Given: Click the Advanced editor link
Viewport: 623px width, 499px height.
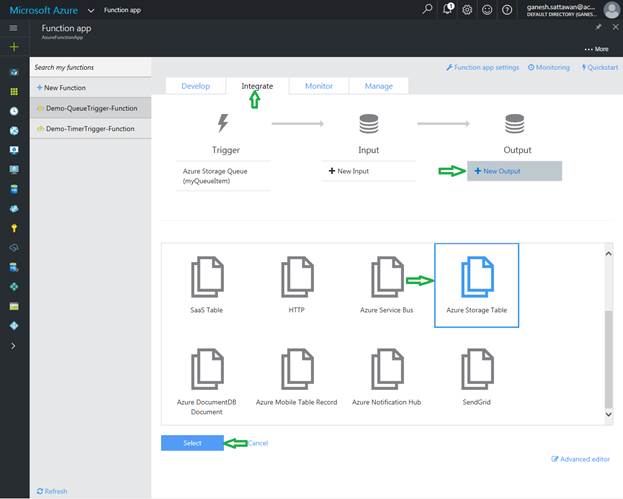Looking at the screenshot, I should coord(583,459).
